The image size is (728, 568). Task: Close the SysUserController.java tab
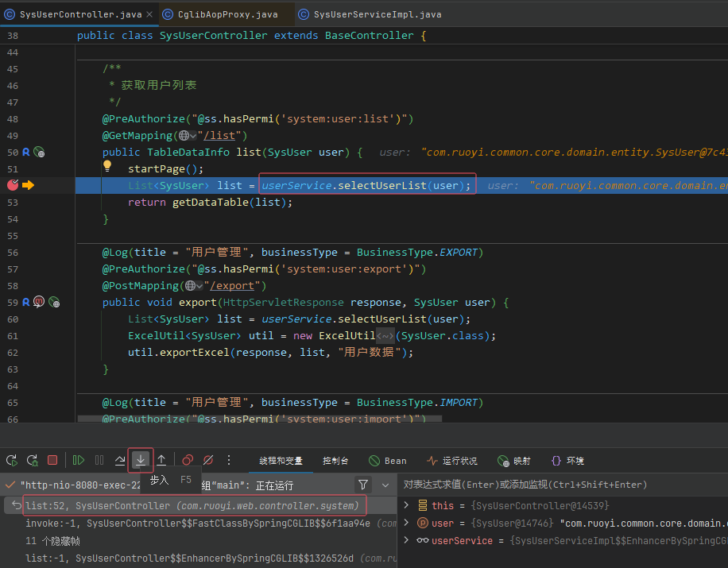point(149,14)
